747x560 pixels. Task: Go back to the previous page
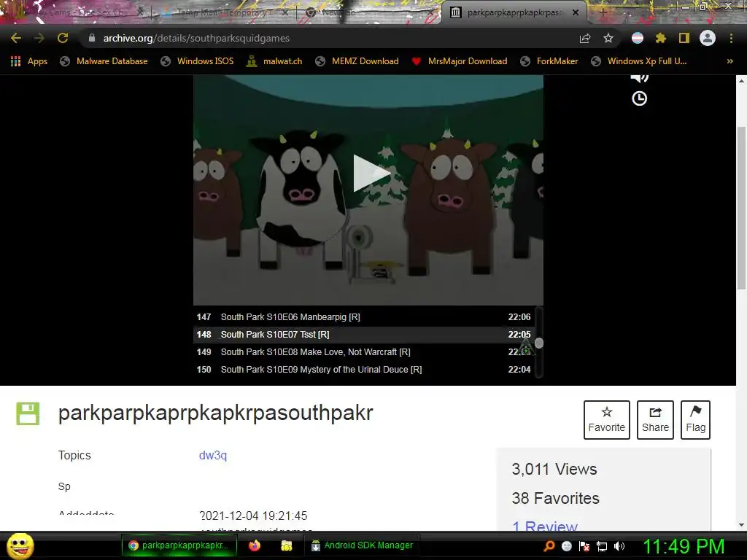(16, 38)
